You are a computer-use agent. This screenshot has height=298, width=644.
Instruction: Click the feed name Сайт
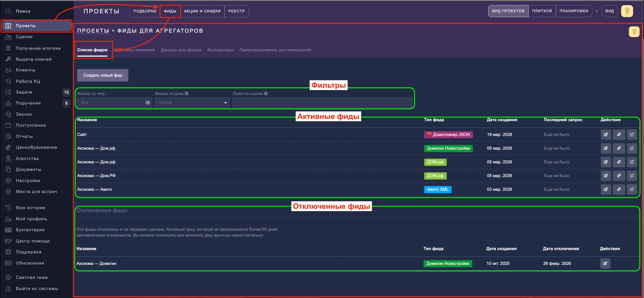click(82, 135)
